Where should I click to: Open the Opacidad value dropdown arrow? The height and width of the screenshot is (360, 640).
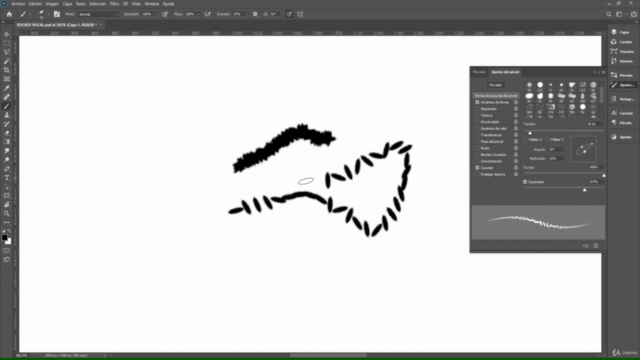coord(156,14)
